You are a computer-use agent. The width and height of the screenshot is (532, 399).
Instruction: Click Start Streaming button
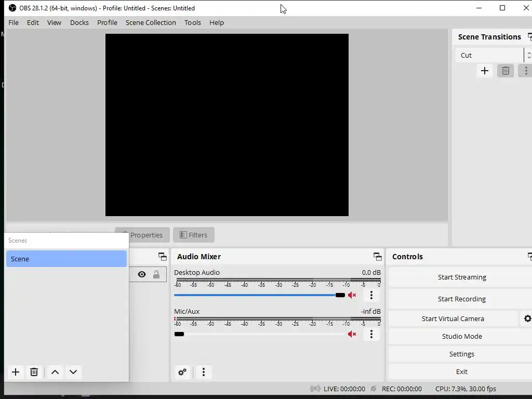(x=461, y=277)
